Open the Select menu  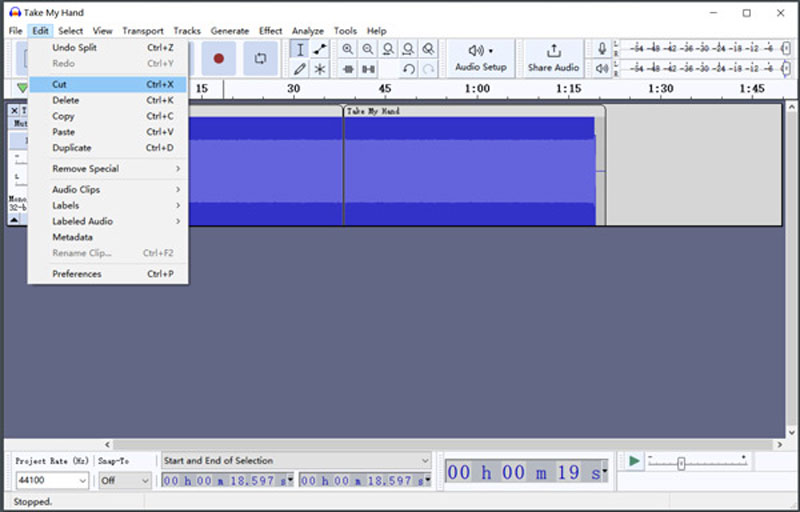pos(70,31)
